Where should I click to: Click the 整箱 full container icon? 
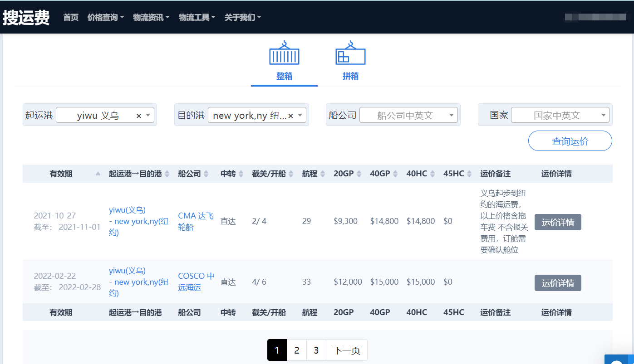(284, 53)
